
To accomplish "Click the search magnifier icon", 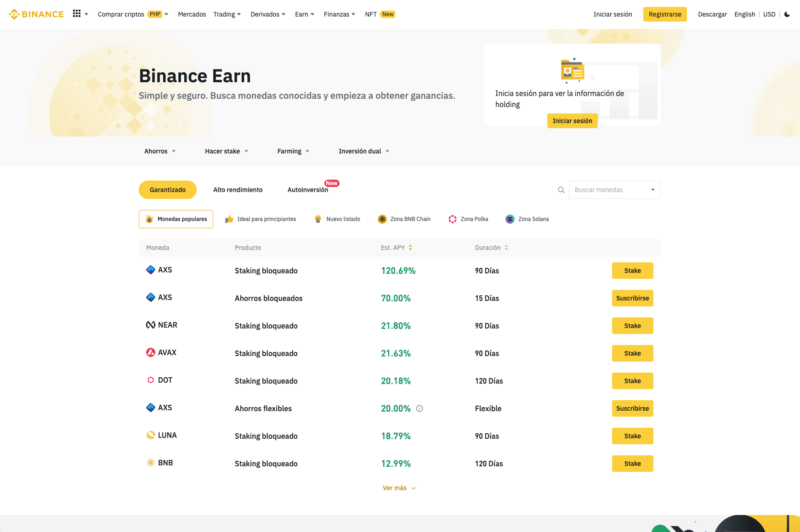I will click(x=561, y=189).
